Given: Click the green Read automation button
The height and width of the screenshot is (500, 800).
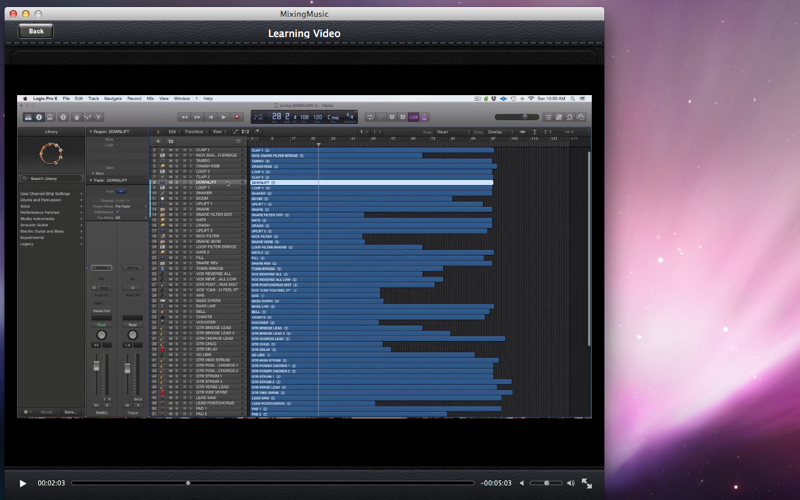Looking at the screenshot, I should [x=101, y=324].
